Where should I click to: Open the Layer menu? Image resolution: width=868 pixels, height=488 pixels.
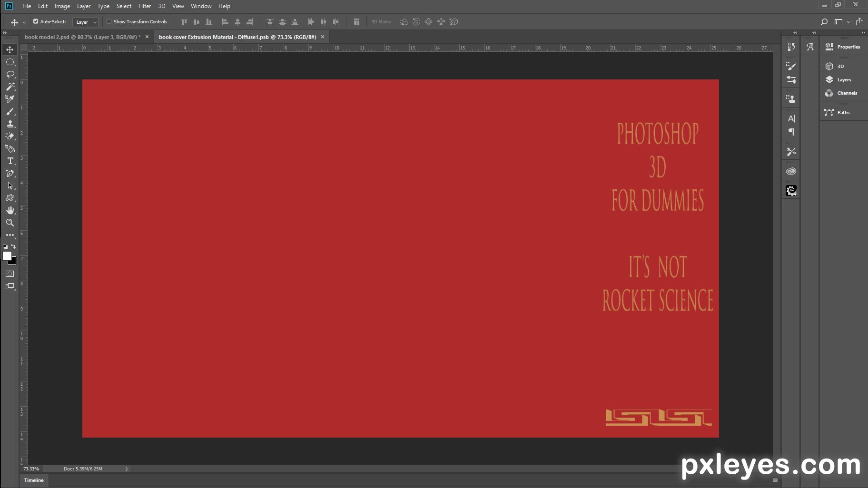(84, 6)
